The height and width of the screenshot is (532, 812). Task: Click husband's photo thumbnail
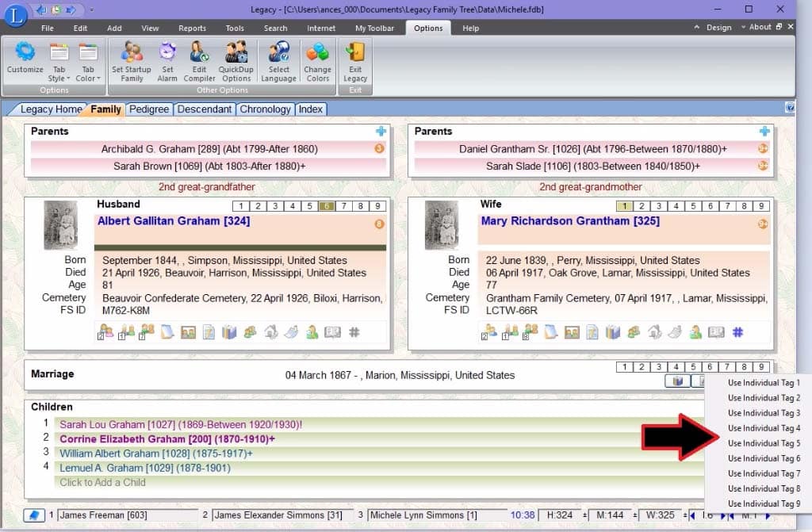pyautogui.click(x=60, y=225)
